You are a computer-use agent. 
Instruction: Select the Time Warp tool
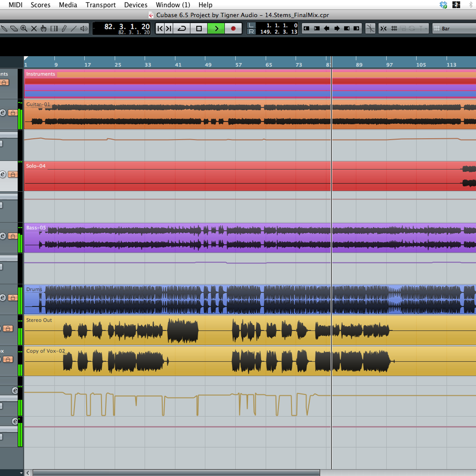54,29
